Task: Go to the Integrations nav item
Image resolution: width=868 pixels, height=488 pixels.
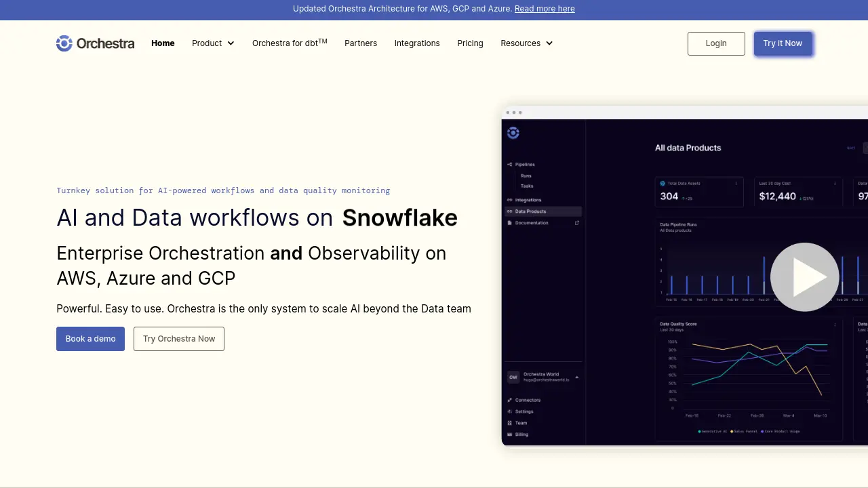Action: point(417,43)
